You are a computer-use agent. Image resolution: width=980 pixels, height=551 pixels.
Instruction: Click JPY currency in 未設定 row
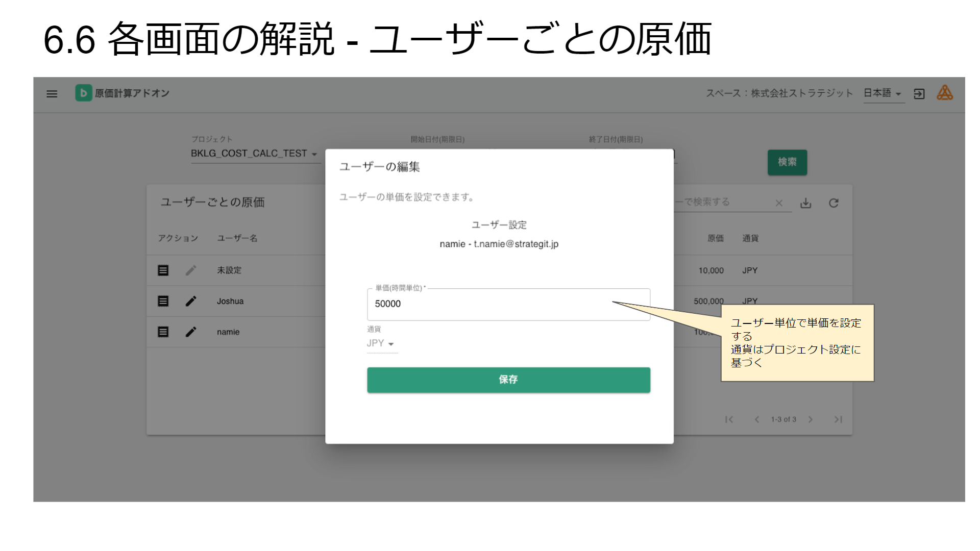click(750, 270)
